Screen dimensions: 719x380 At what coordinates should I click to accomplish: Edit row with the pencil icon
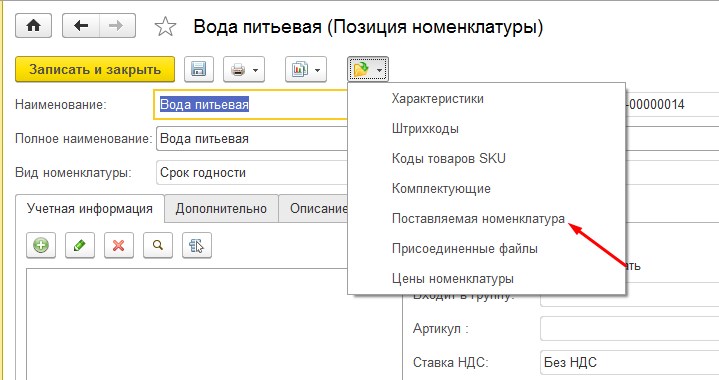[x=80, y=245]
